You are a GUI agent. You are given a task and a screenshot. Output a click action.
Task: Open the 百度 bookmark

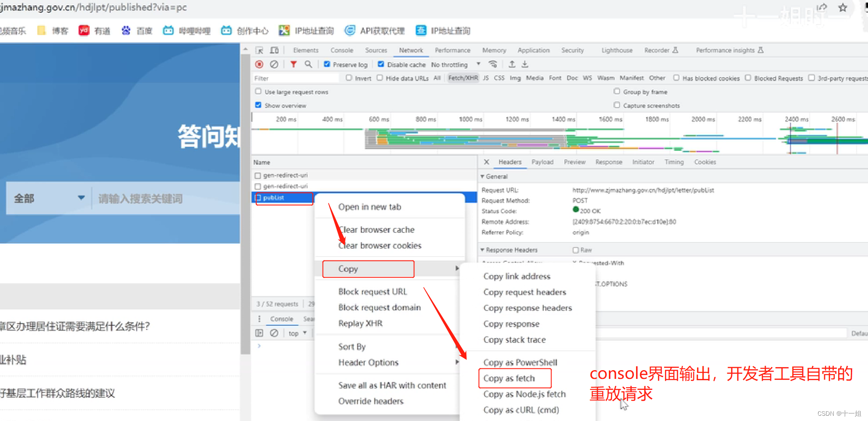[137, 31]
